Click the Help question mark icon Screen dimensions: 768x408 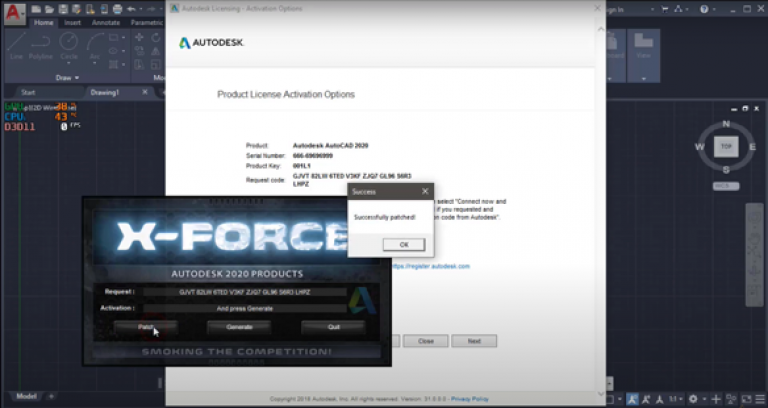coord(704,9)
